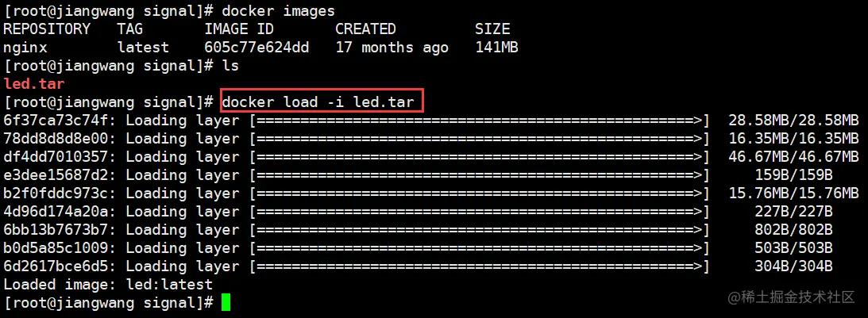Click the progress bar for layer 6d2617bce6d5
The width and height of the screenshot is (868, 318).
(480, 266)
